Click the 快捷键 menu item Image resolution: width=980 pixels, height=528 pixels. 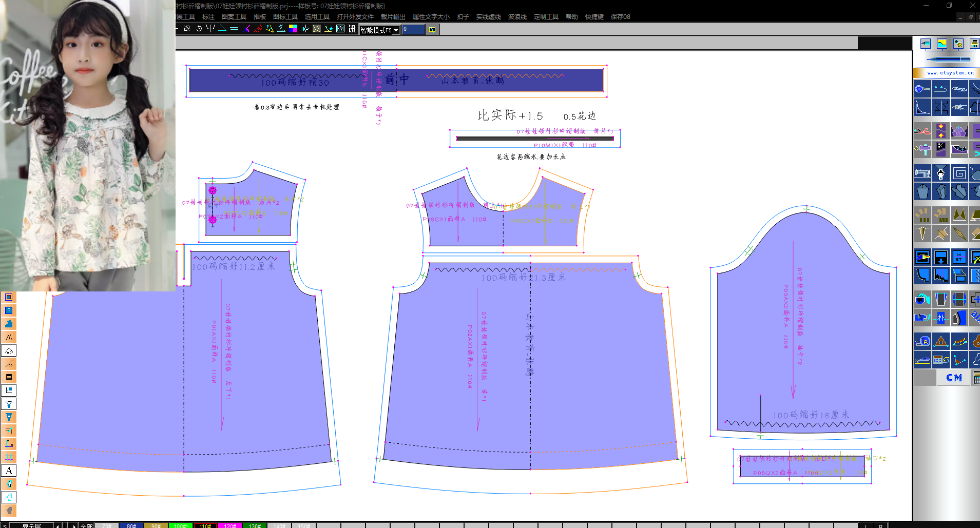pyautogui.click(x=594, y=17)
